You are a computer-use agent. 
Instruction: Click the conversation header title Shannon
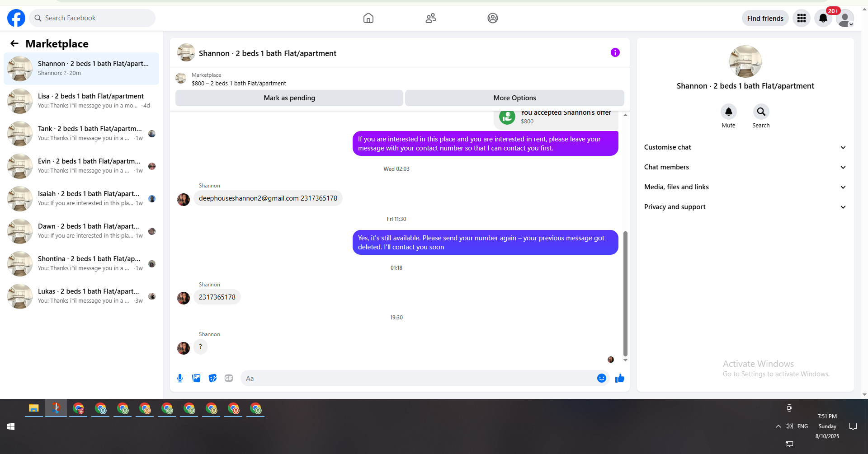click(268, 53)
